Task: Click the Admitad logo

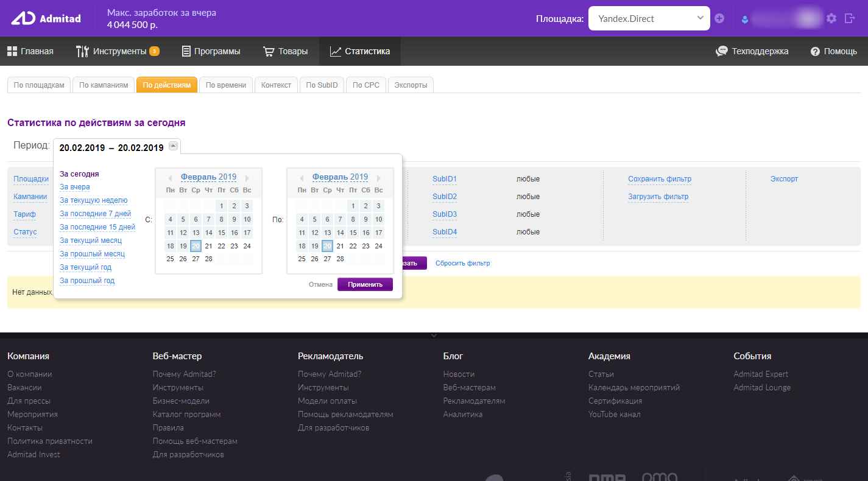Action: click(46, 18)
